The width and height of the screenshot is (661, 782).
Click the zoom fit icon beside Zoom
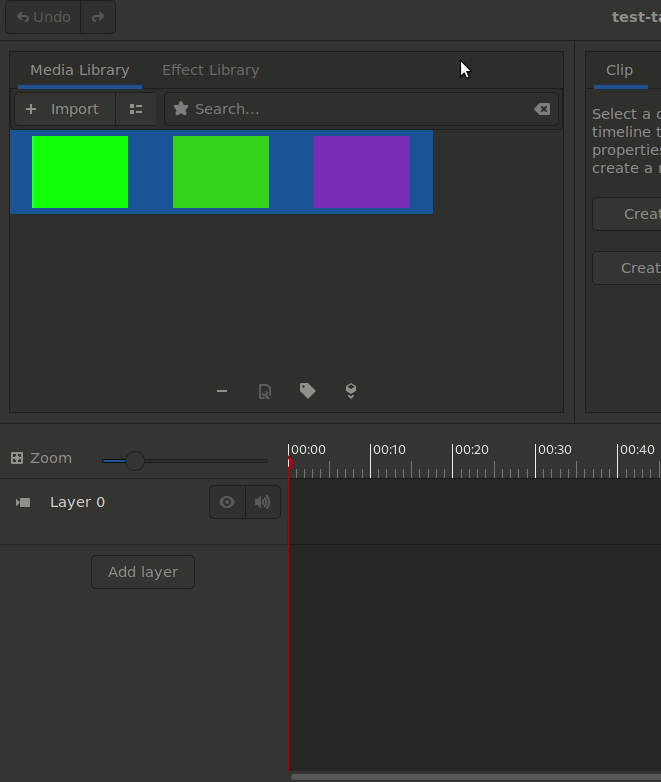[17, 458]
